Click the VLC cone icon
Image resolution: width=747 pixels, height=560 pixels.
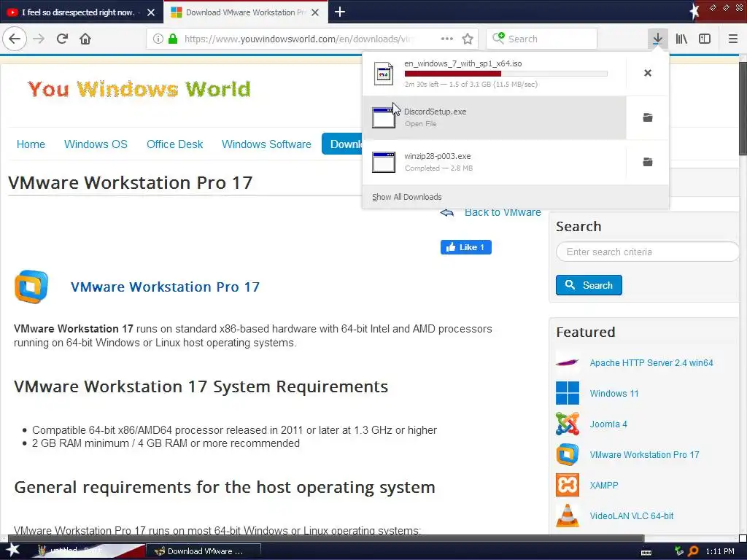coord(568,516)
